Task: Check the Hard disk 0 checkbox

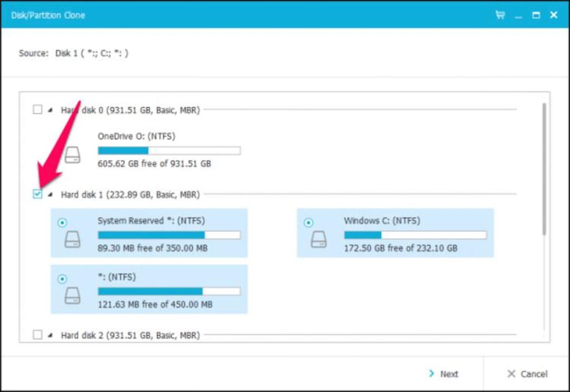Action: pos(37,109)
